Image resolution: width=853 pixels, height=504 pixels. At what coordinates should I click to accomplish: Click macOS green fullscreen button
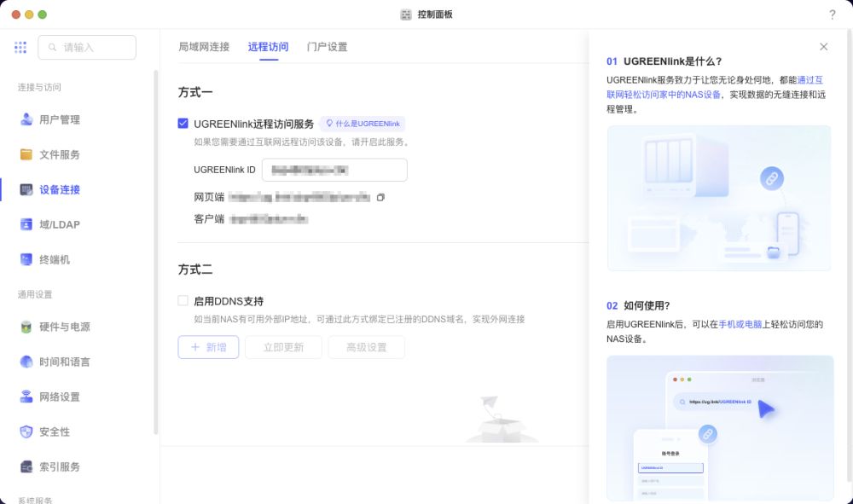pyautogui.click(x=43, y=14)
